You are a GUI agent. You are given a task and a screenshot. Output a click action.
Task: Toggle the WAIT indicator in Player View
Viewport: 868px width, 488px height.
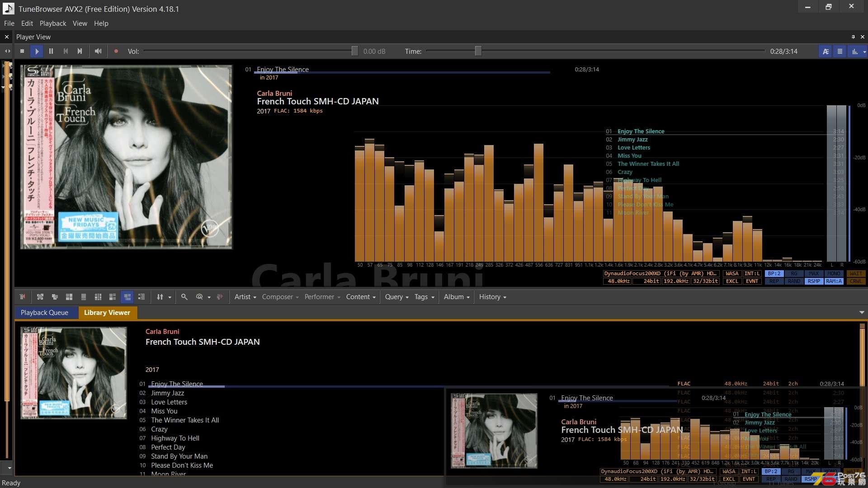point(856,273)
